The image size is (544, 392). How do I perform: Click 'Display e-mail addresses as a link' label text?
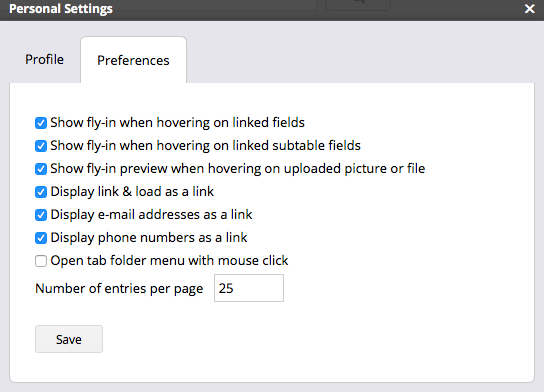click(151, 215)
